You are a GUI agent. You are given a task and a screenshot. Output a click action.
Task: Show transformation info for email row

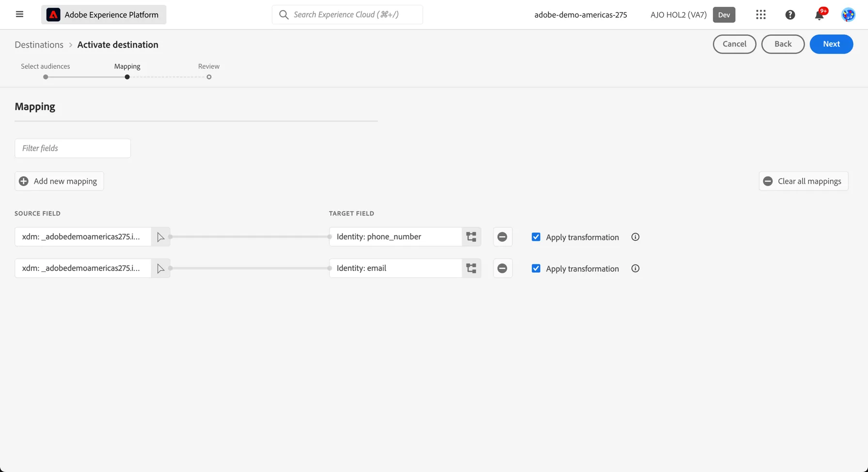[635, 268]
